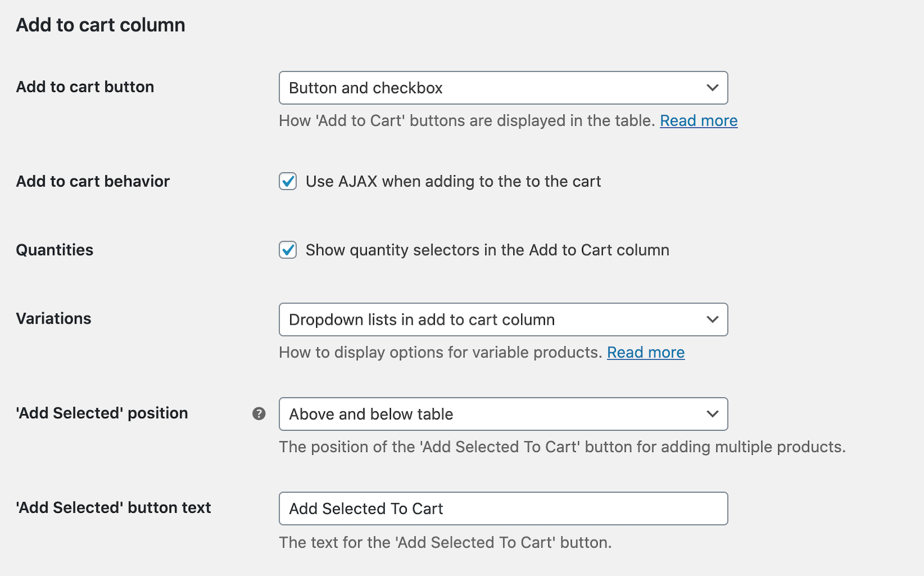Viewport: 924px width, 576px height.
Task: Click the 'Add to cart column' section heading
Action: [101, 24]
